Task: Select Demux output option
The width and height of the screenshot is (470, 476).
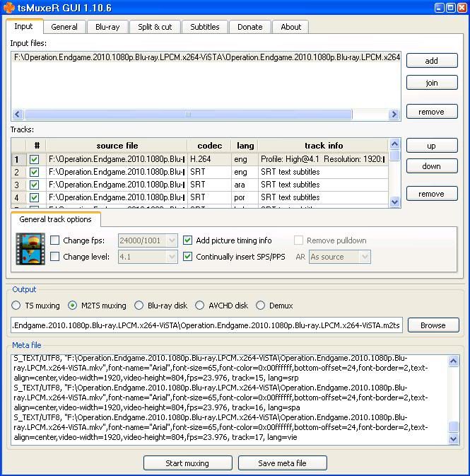Action: (260, 306)
